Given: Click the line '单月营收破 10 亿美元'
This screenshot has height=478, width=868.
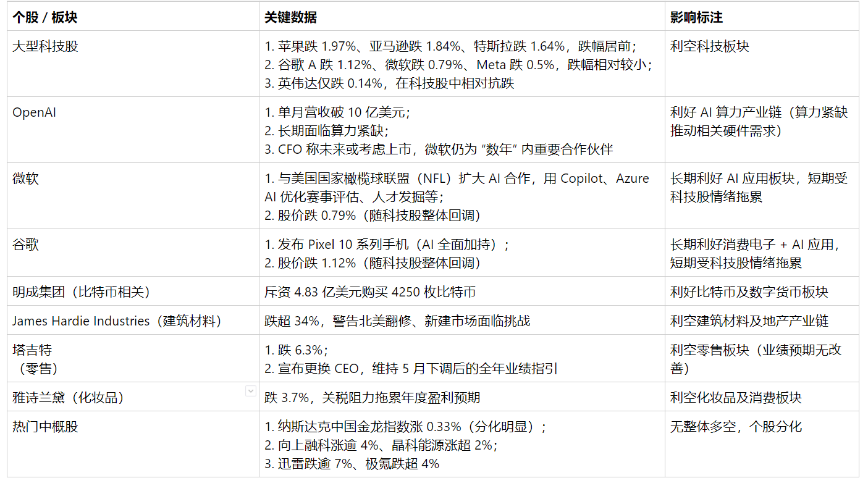Looking at the screenshot, I should pos(337,112).
